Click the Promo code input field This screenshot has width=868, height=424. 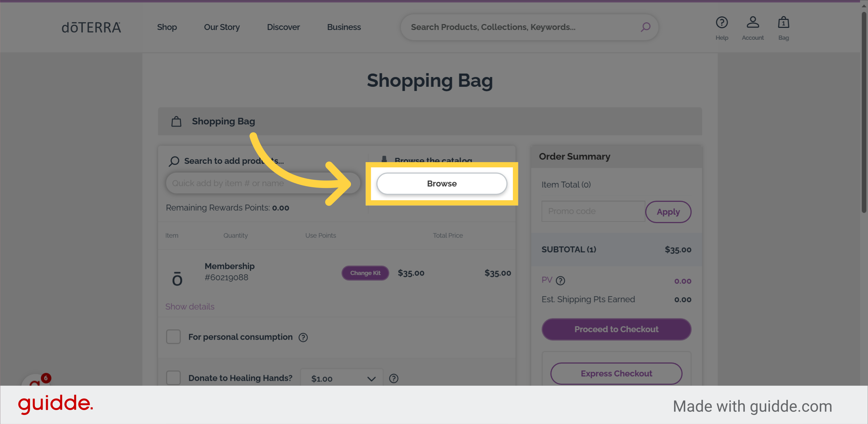[x=593, y=211]
